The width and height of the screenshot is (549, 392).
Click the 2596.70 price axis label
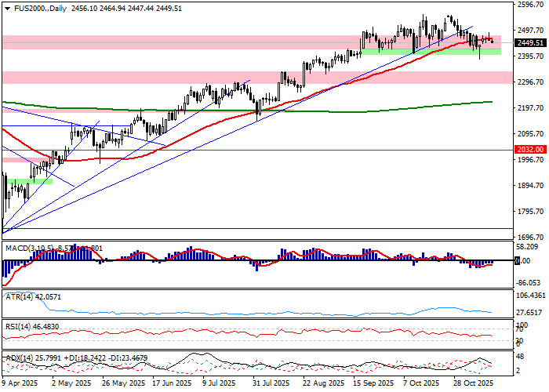pos(531,5)
